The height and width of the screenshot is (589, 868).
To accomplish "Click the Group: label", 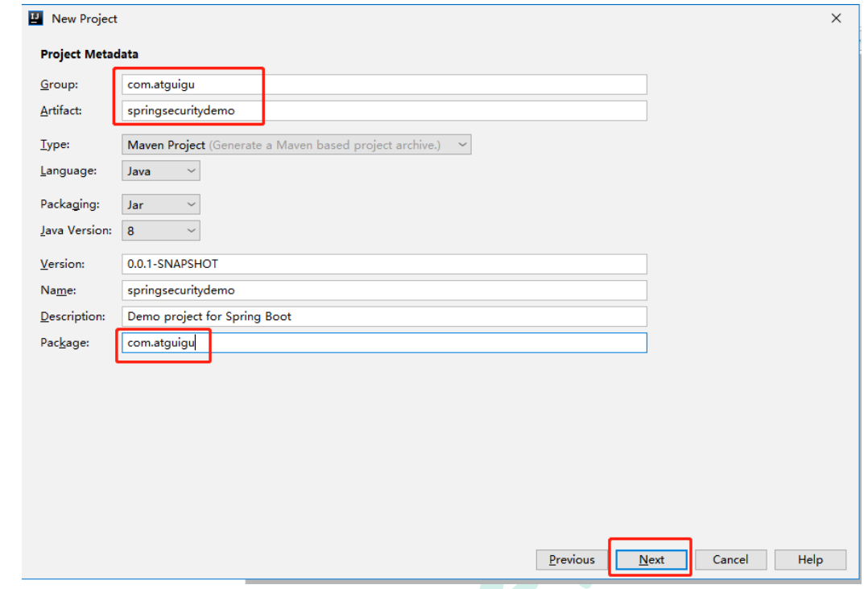I will coord(60,84).
